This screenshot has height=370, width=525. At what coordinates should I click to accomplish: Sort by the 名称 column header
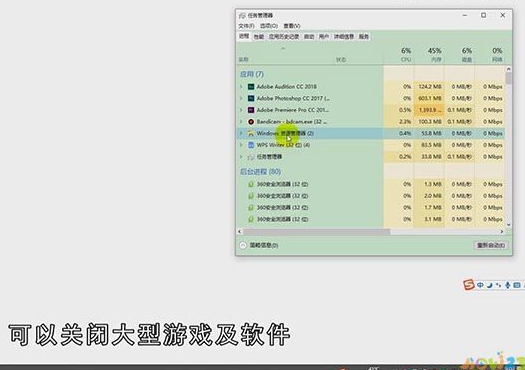(243, 60)
